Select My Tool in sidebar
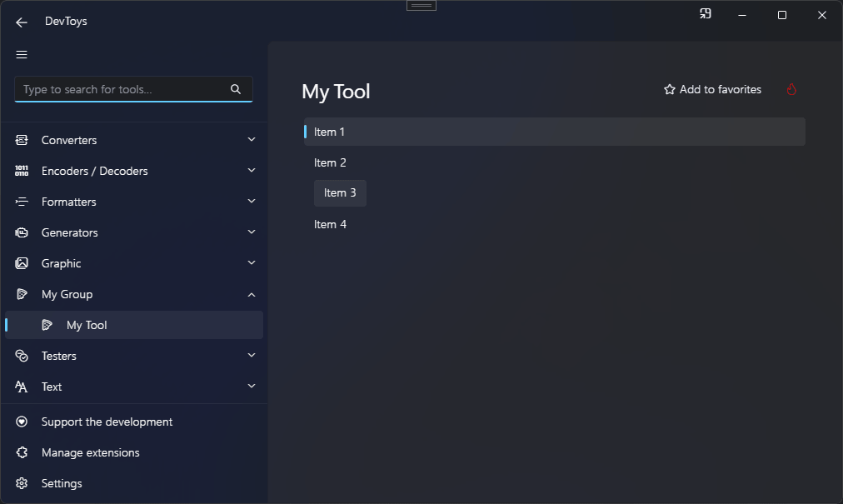The image size is (843, 504). 134,325
